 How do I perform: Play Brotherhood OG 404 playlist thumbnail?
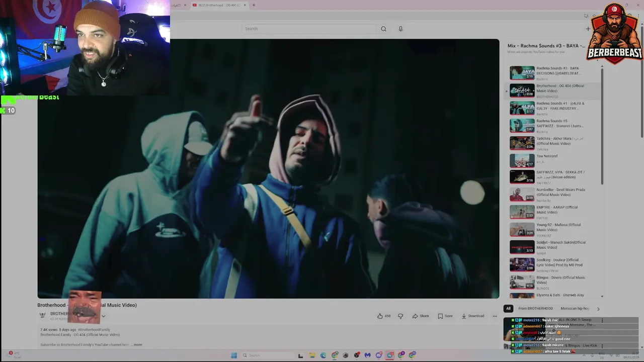[x=522, y=90]
